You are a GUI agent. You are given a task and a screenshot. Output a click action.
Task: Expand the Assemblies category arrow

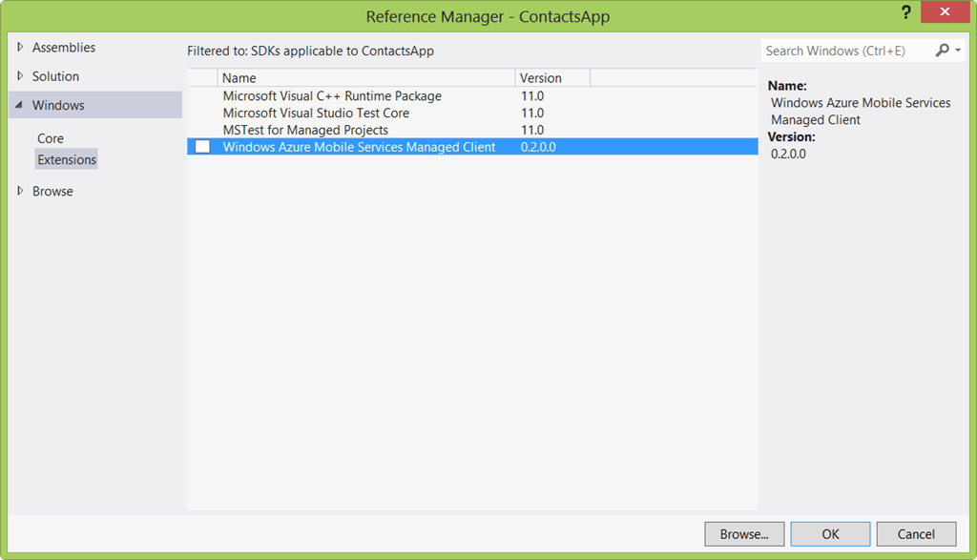click(x=20, y=47)
